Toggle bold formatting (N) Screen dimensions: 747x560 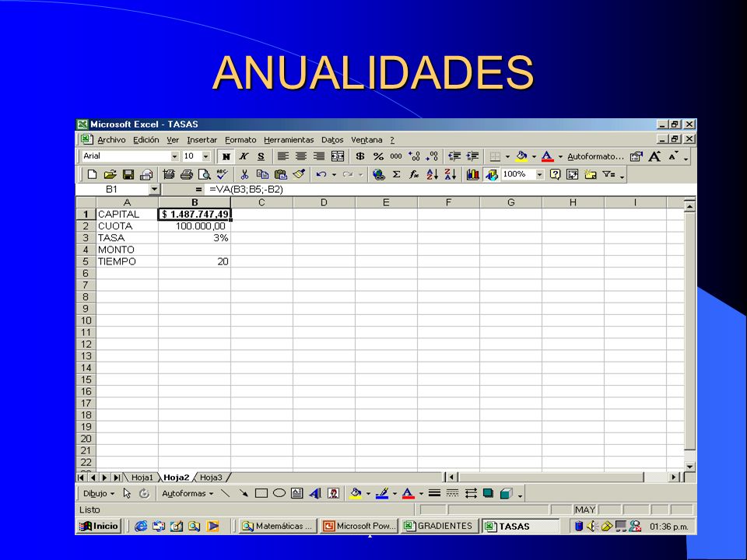tap(226, 156)
